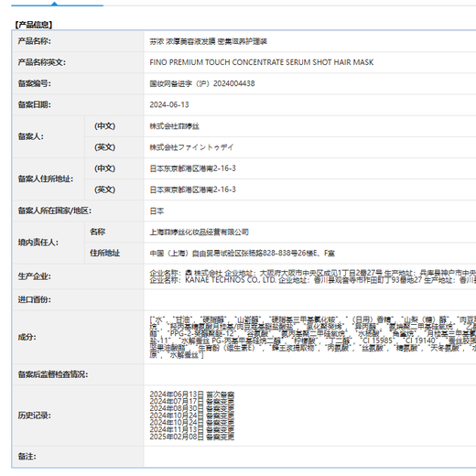
Task: Click the 【产品信息】 section heading
Action: point(33,25)
